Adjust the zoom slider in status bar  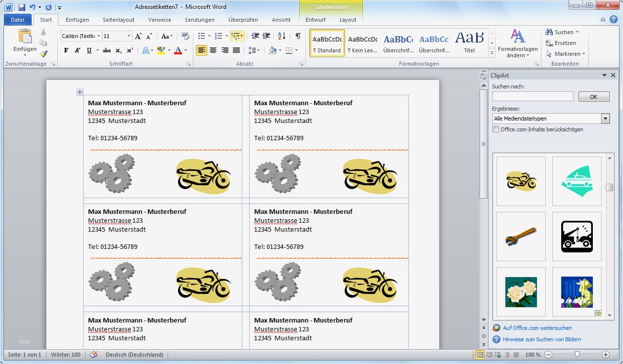coord(577,355)
